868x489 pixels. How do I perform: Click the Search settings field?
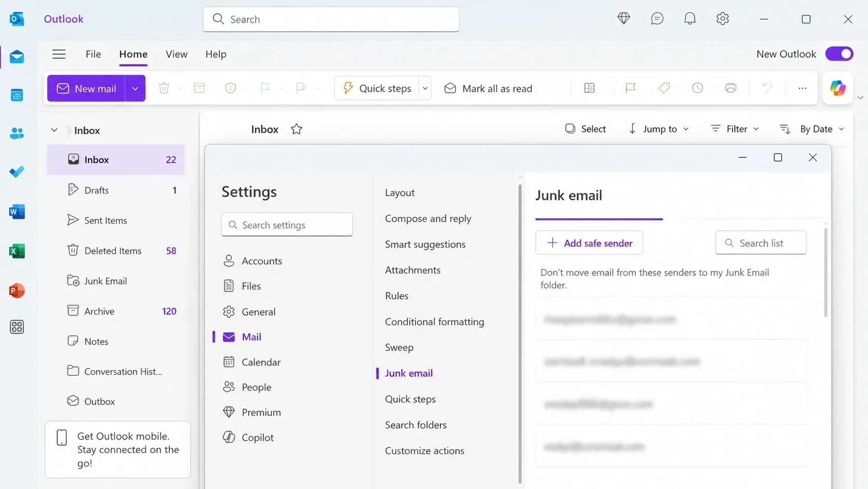point(287,224)
